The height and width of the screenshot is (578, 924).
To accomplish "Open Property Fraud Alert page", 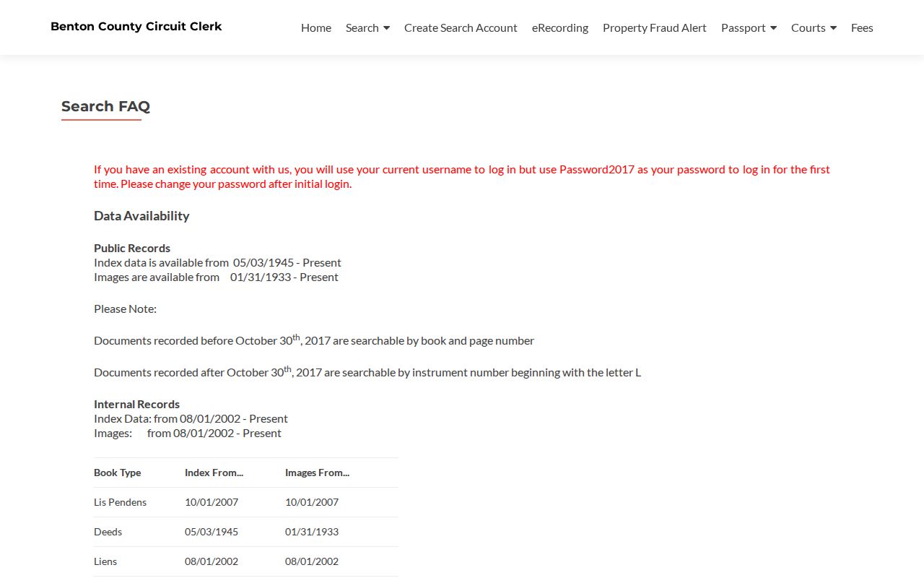I will point(655,27).
